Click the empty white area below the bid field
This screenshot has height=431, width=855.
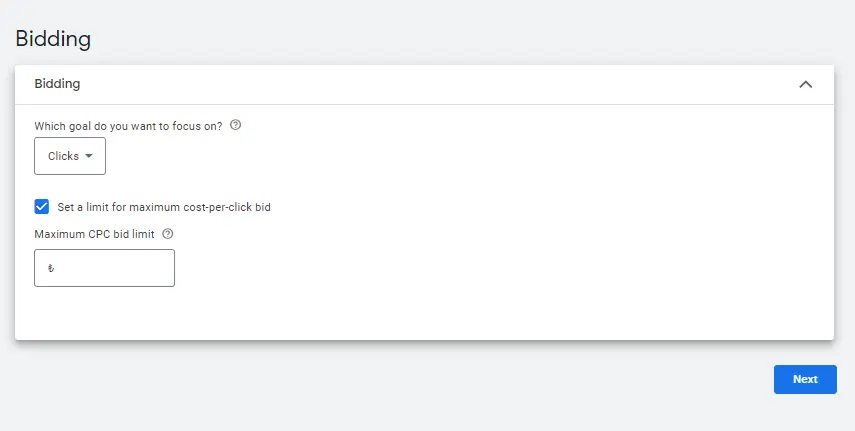click(x=424, y=314)
